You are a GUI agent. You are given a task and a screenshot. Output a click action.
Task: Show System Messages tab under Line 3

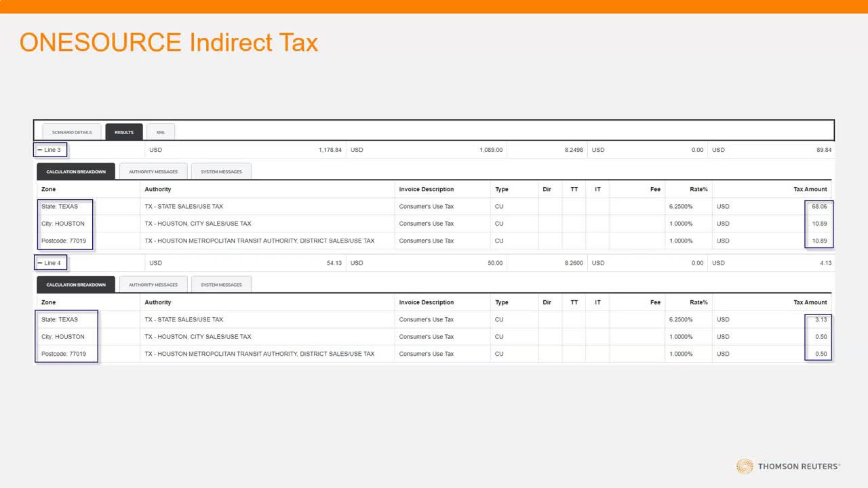(x=221, y=172)
